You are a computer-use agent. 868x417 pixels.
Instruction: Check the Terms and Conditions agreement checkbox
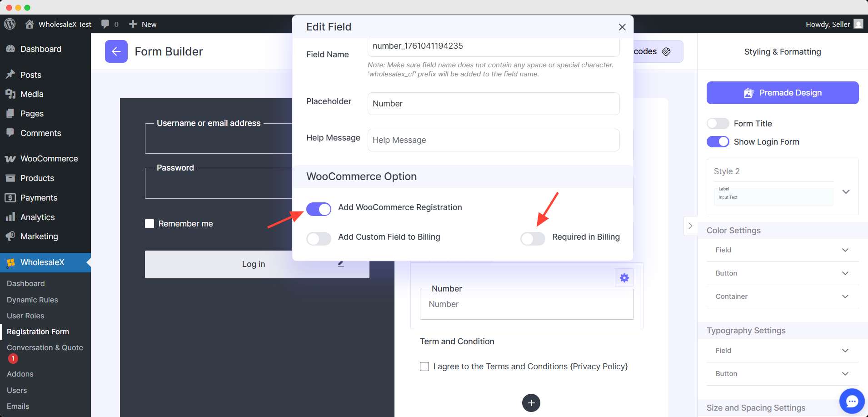[x=424, y=367]
